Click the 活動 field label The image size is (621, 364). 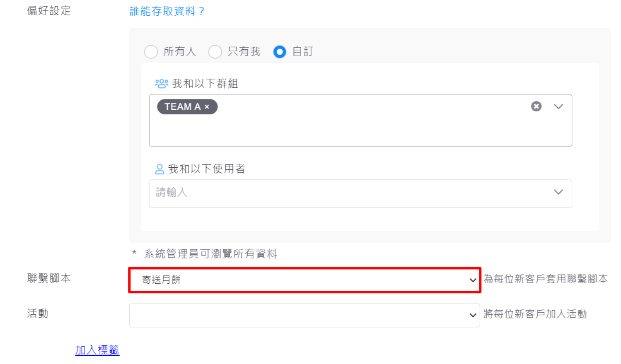38,313
